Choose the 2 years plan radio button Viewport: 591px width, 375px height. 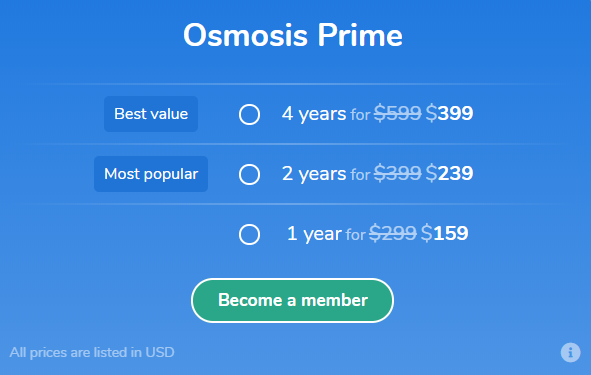pos(249,174)
